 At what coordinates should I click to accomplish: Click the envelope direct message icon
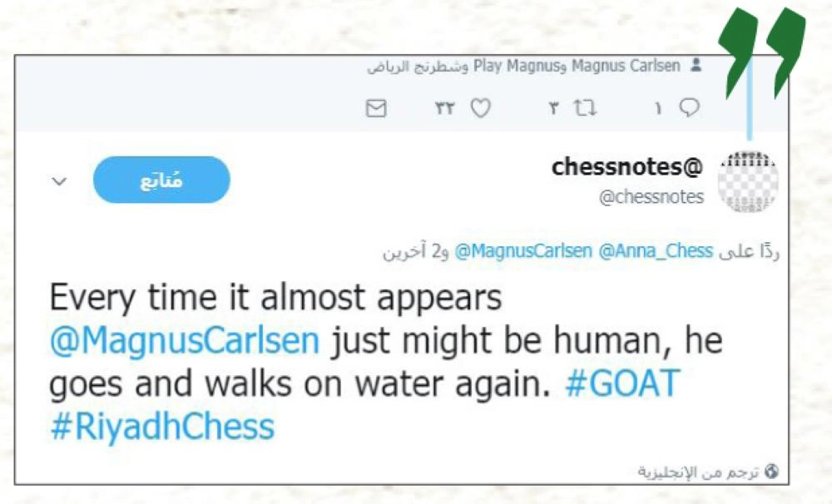click(377, 108)
